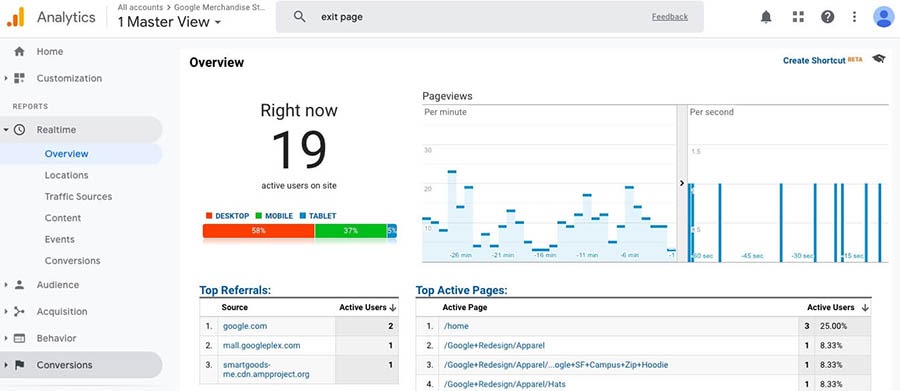Click the graduation cap education icon
The image size is (900, 391).
(x=878, y=59)
